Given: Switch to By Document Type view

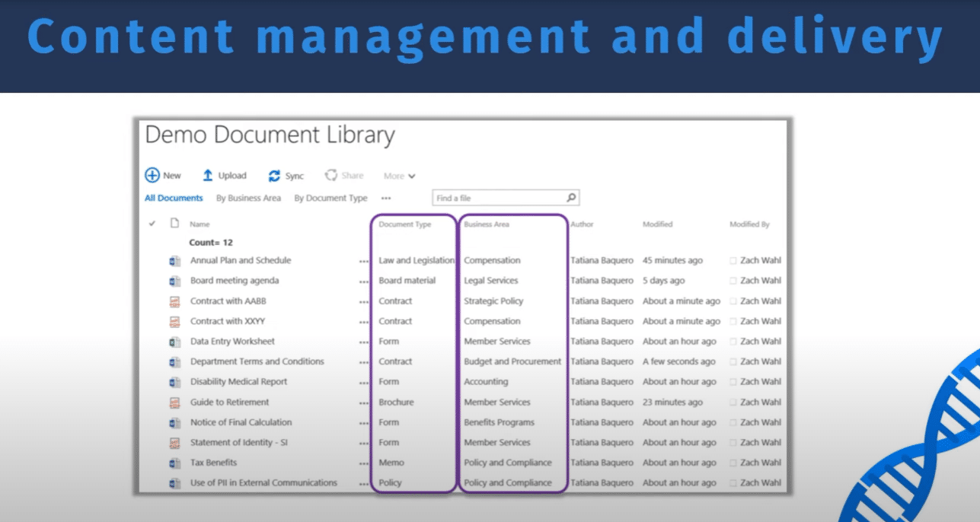Looking at the screenshot, I should (x=330, y=198).
